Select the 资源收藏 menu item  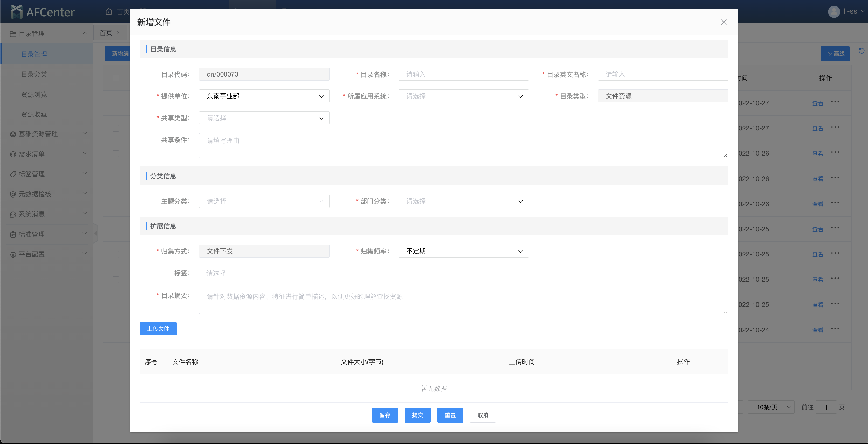pos(34,114)
